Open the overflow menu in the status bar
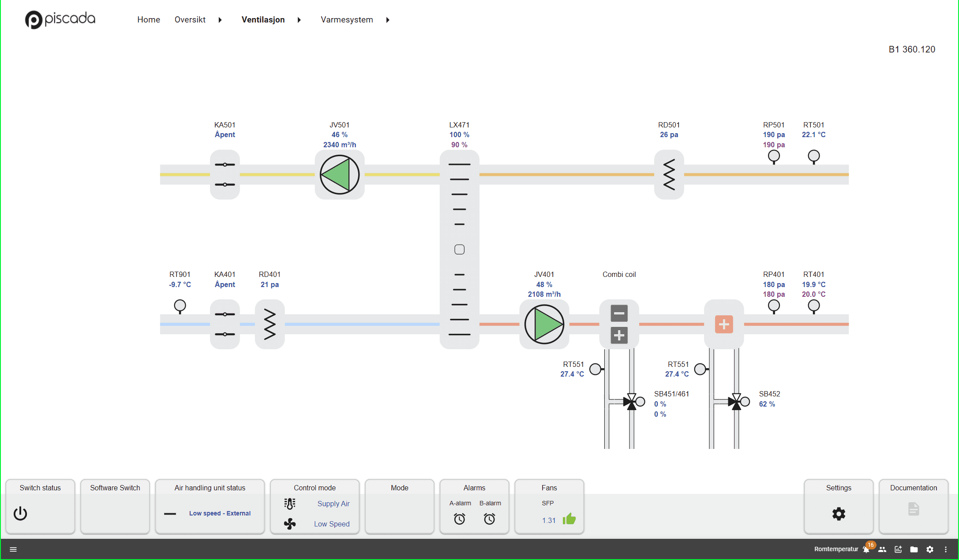The width and height of the screenshot is (959, 560). [x=946, y=549]
